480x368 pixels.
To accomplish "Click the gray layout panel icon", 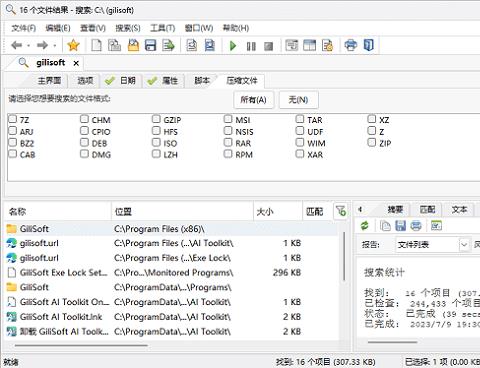I will click(292, 45).
